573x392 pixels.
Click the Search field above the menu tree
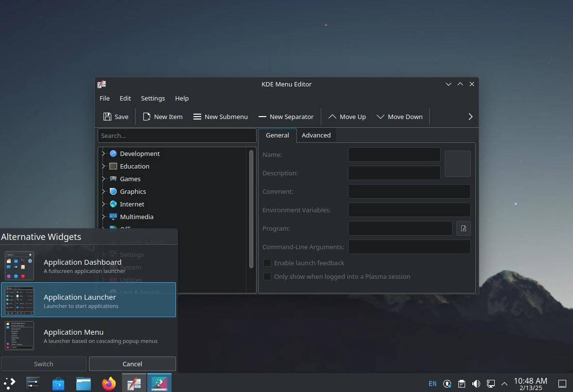tap(177, 136)
